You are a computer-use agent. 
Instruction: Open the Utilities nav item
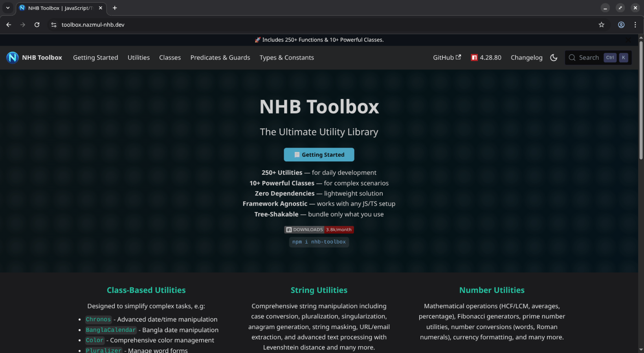click(139, 57)
